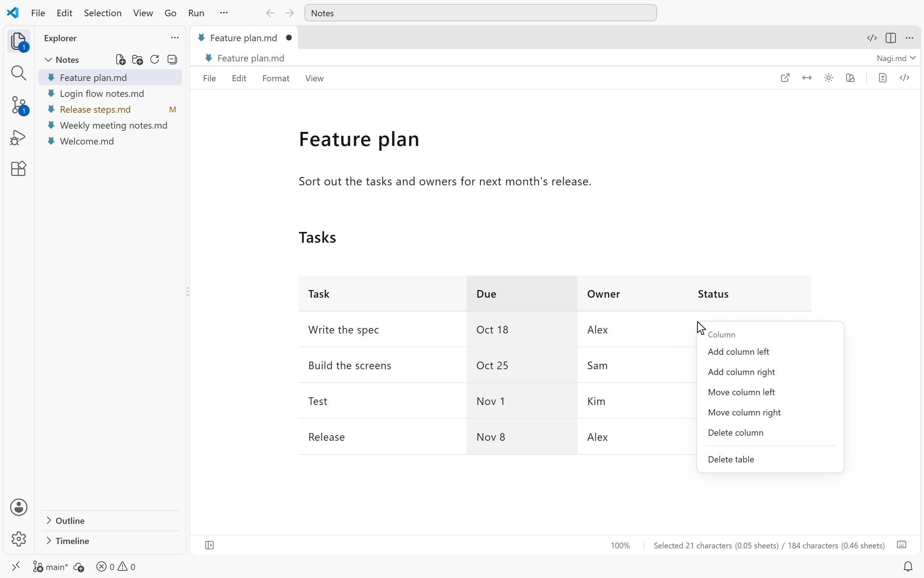Open the Nagi.md theme dropdown
The image size is (924, 578).
[x=896, y=58]
